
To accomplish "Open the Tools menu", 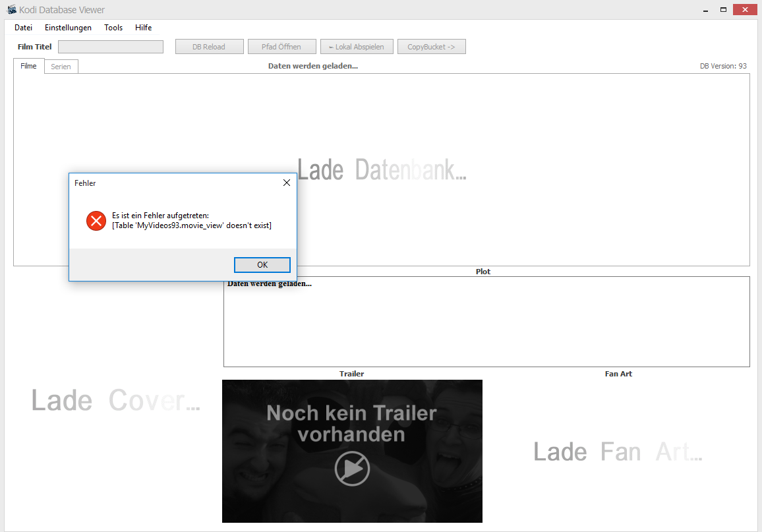I will (113, 28).
